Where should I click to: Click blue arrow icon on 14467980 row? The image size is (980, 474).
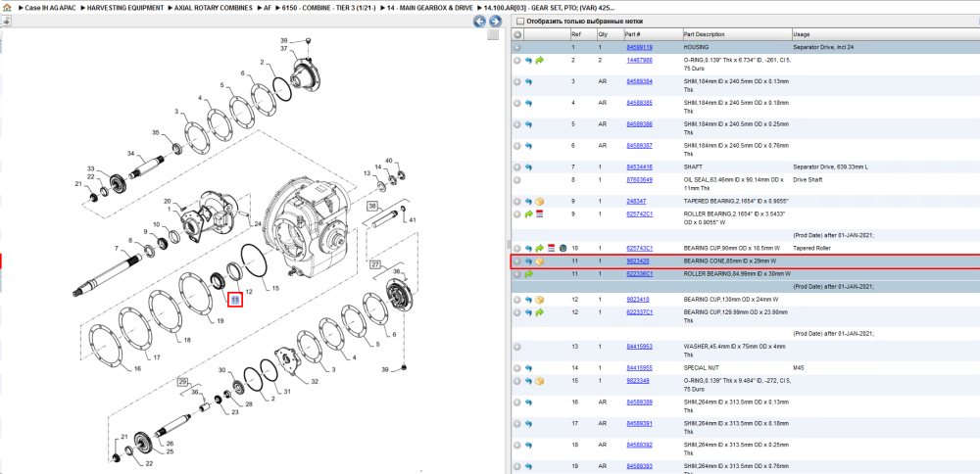pyautogui.click(x=528, y=61)
